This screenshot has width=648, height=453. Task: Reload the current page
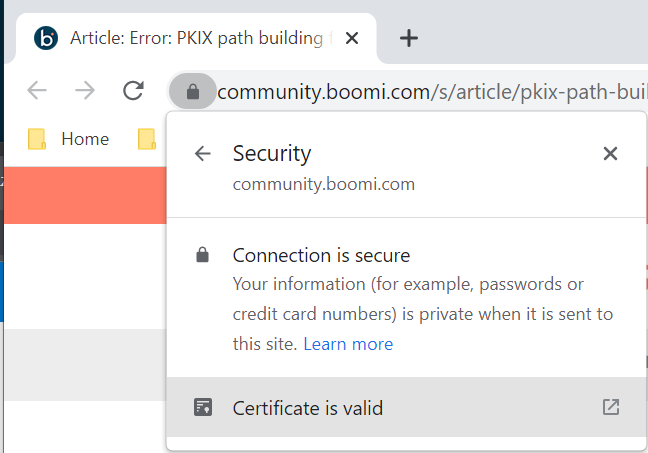133,91
